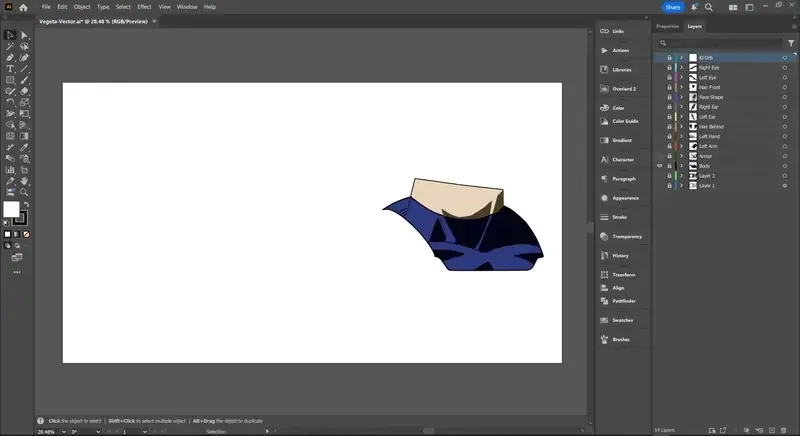Choose the Paintbrush tool
The width and height of the screenshot is (800, 436).
coord(24,80)
